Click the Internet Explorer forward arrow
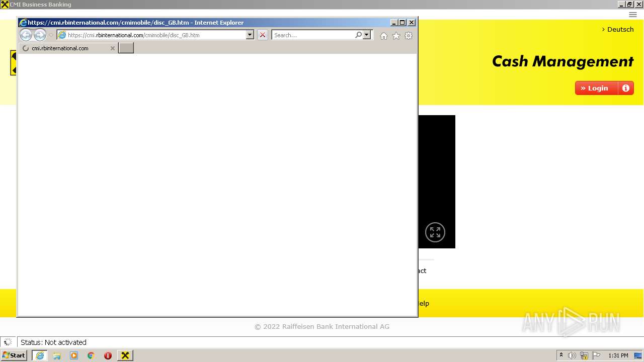The image size is (644, 362). pyautogui.click(x=40, y=35)
